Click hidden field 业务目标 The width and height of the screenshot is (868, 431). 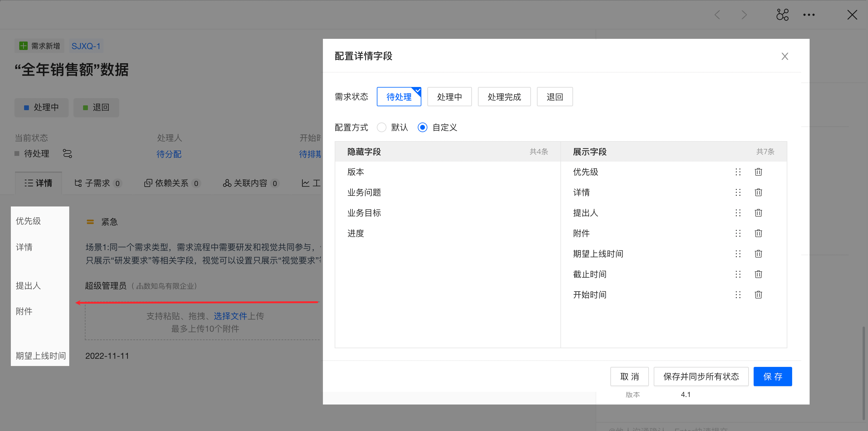click(x=364, y=213)
